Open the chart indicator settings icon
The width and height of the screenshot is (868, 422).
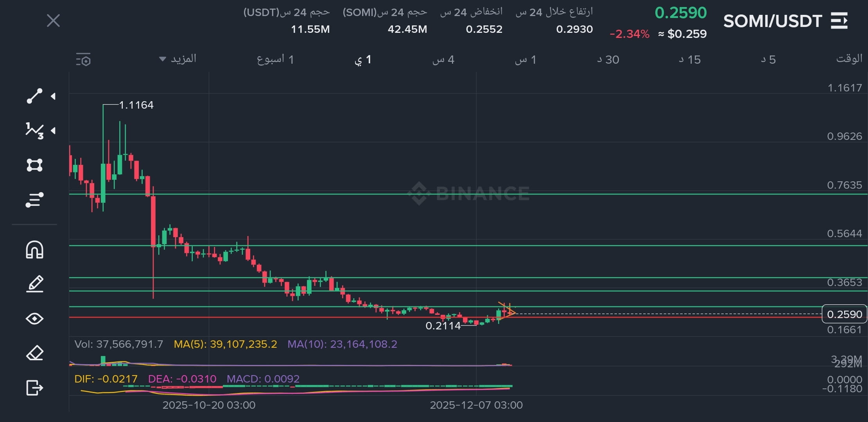tap(83, 60)
